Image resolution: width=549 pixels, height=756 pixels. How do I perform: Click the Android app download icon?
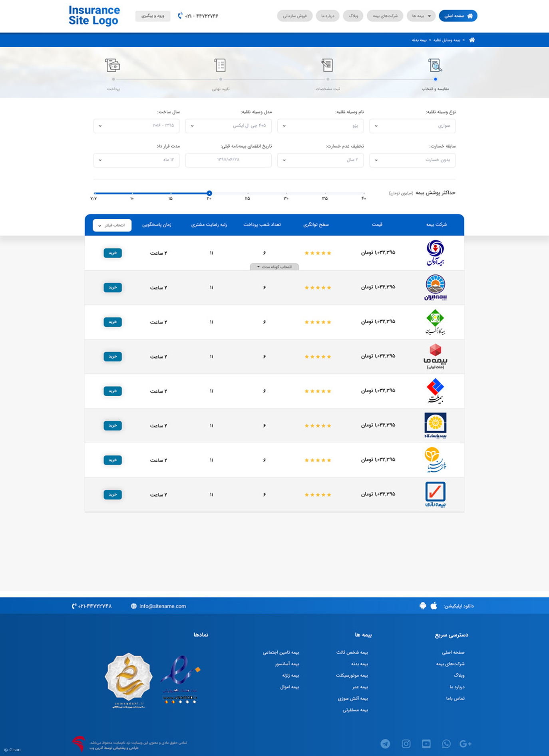(x=423, y=606)
